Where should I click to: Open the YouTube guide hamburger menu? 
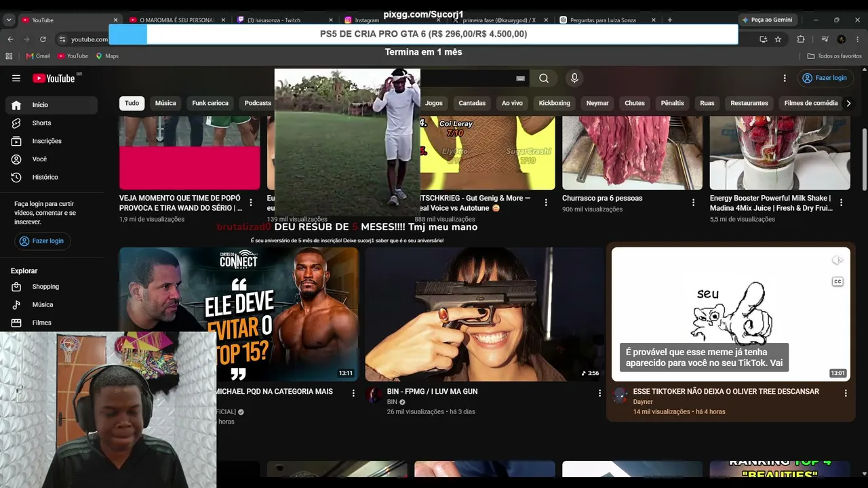tap(16, 78)
